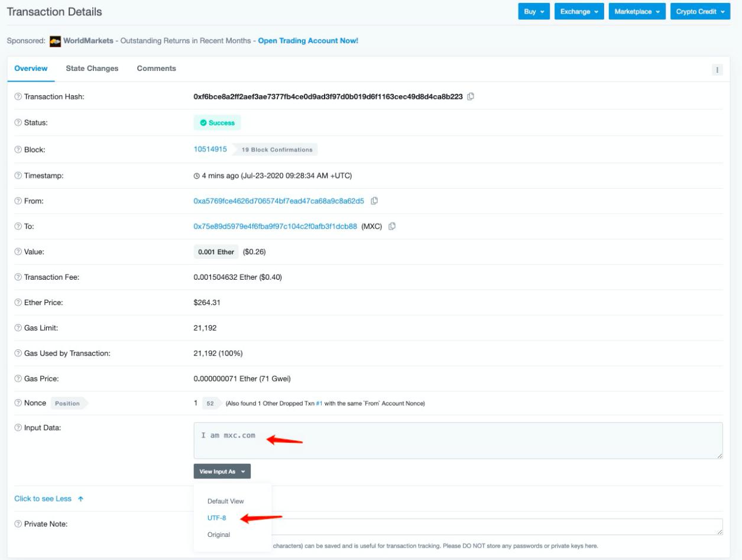Select UTF-8 from input view options

[x=216, y=518]
